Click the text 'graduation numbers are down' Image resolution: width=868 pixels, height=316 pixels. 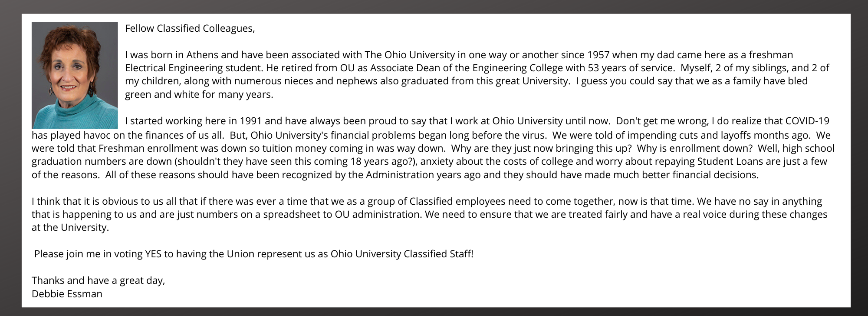click(102, 162)
